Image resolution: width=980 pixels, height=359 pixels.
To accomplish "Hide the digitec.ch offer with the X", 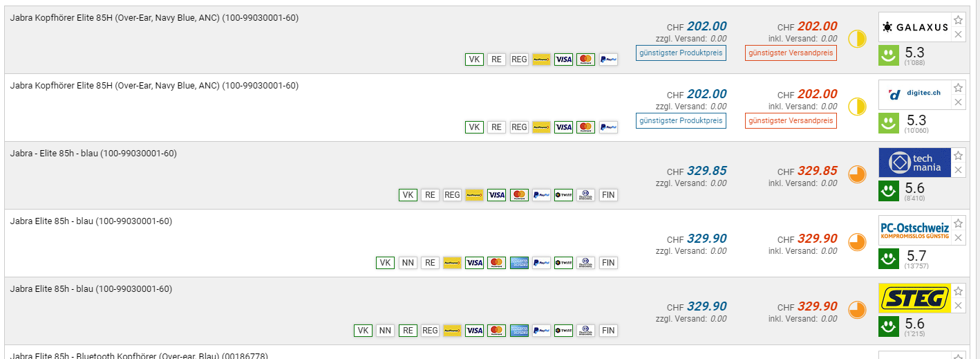I will [x=958, y=102].
